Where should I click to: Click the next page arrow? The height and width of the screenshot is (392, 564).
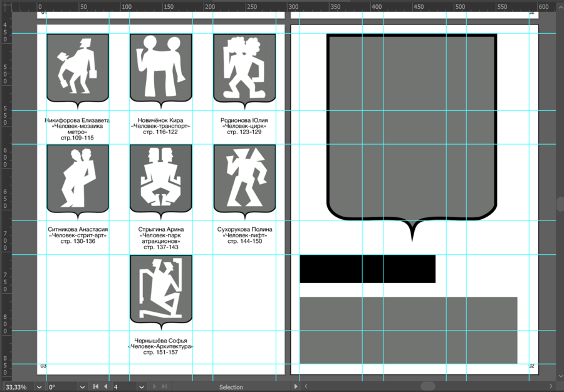(155, 387)
